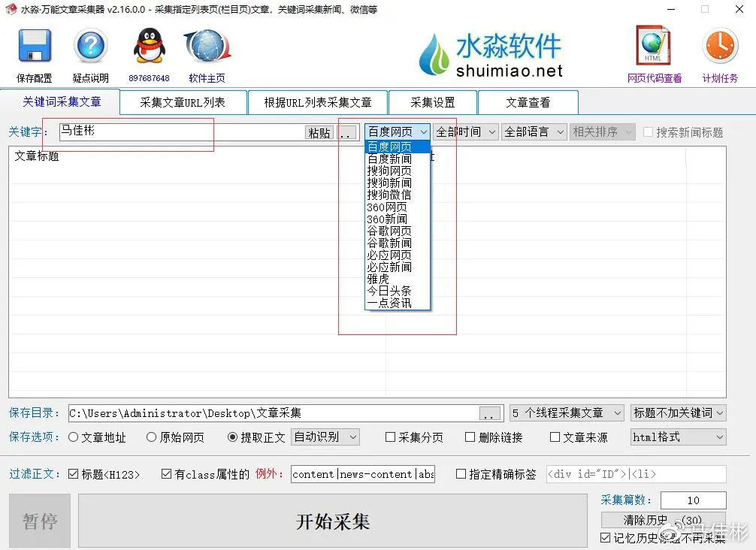Enable the 删除链接 checkbox

[x=470, y=437]
